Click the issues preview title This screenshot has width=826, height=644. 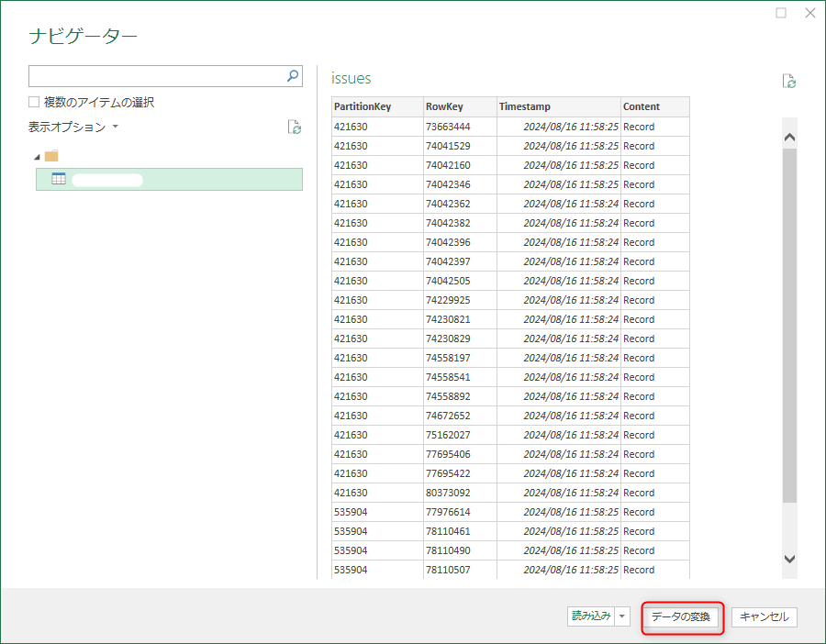click(351, 79)
